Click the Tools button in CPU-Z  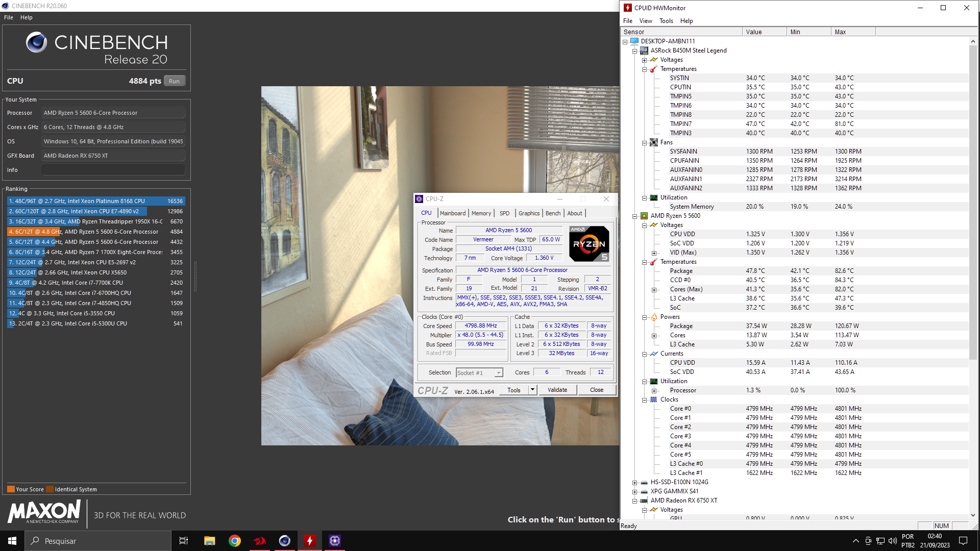(x=514, y=390)
